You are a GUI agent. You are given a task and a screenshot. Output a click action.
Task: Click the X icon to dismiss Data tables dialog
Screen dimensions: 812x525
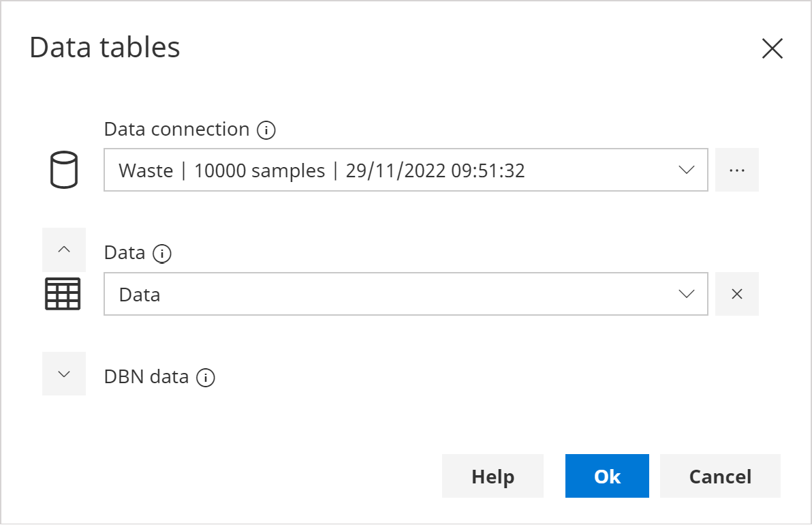[x=772, y=48]
